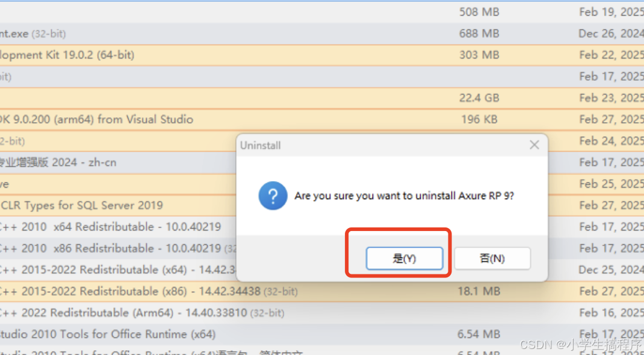Click the Feb 22, 2025 date cell

coord(611,55)
